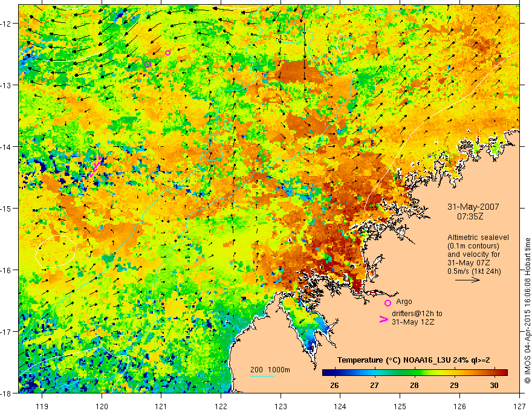532x411 pixels.
Task: Click the '0.5m/s (1kt 24h)' label
Action: coord(475,271)
